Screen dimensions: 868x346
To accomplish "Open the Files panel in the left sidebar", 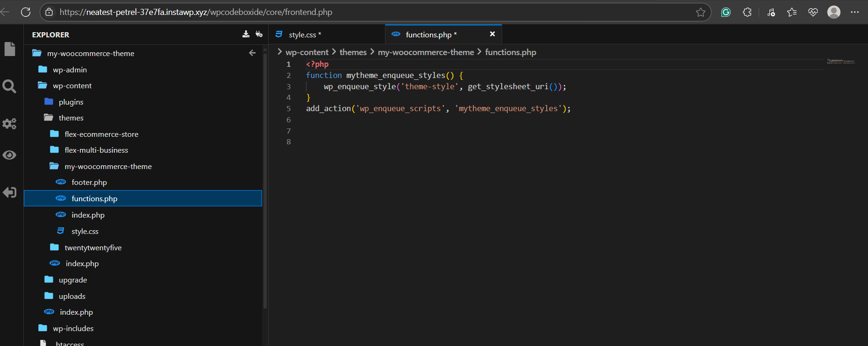I will (x=9, y=49).
